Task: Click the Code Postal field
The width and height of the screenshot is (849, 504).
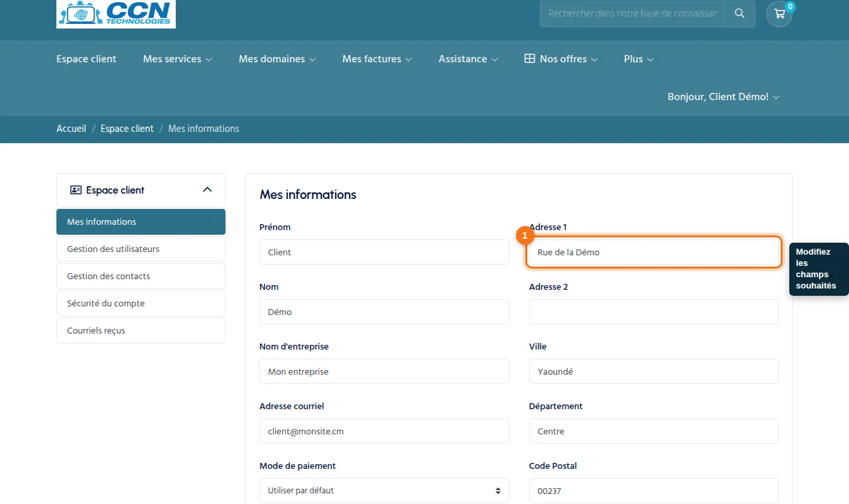Action: tap(653, 491)
